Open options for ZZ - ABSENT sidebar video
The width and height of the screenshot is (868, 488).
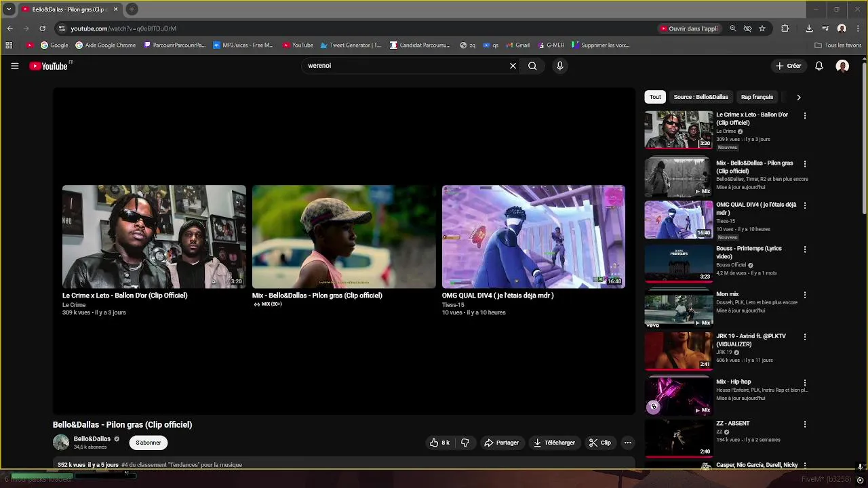(805, 424)
